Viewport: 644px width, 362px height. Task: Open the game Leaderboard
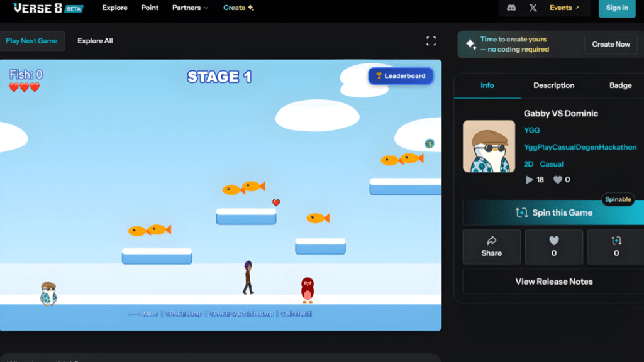point(401,75)
